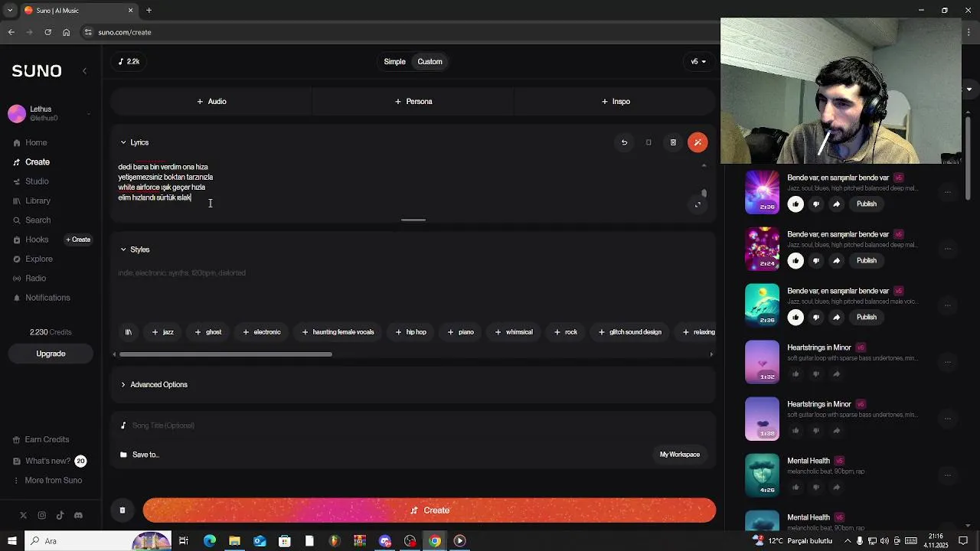
Task: Open more options for Heartstrings in Minor 1:32
Action: click(948, 361)
